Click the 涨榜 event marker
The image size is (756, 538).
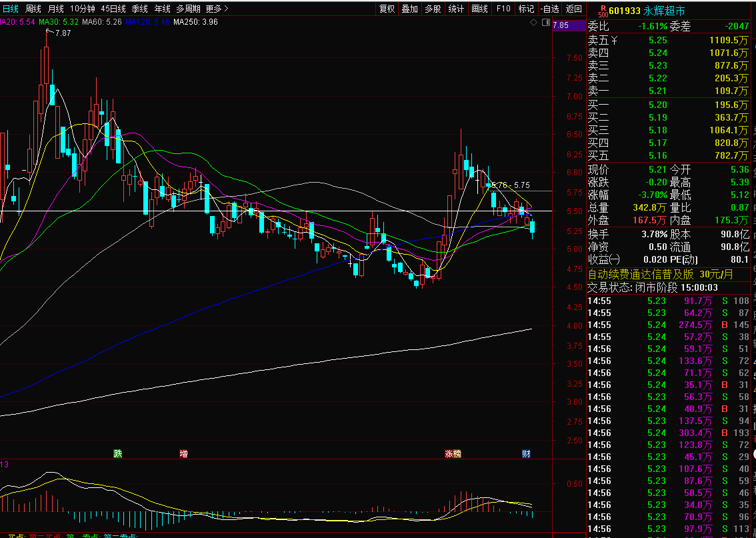point(453,453)
